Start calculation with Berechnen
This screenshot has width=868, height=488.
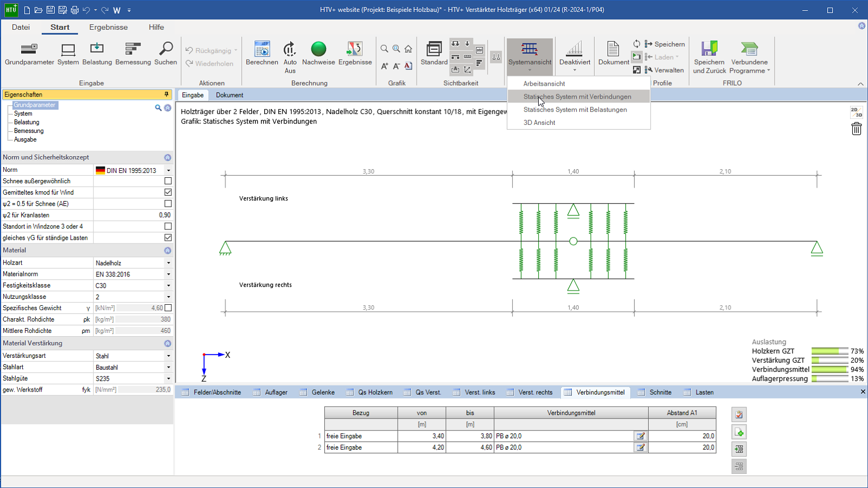pyautogui.click(x=262, y=54)
